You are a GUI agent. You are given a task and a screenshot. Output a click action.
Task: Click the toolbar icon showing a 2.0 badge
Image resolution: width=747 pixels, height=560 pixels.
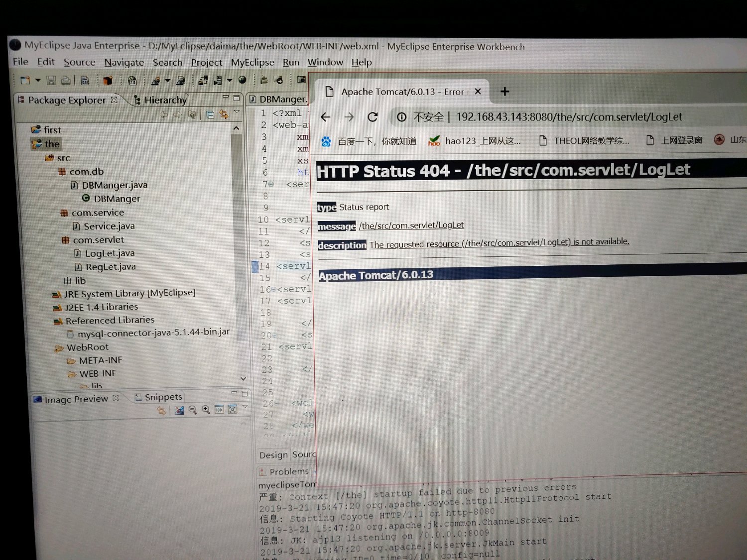point(132,80)
